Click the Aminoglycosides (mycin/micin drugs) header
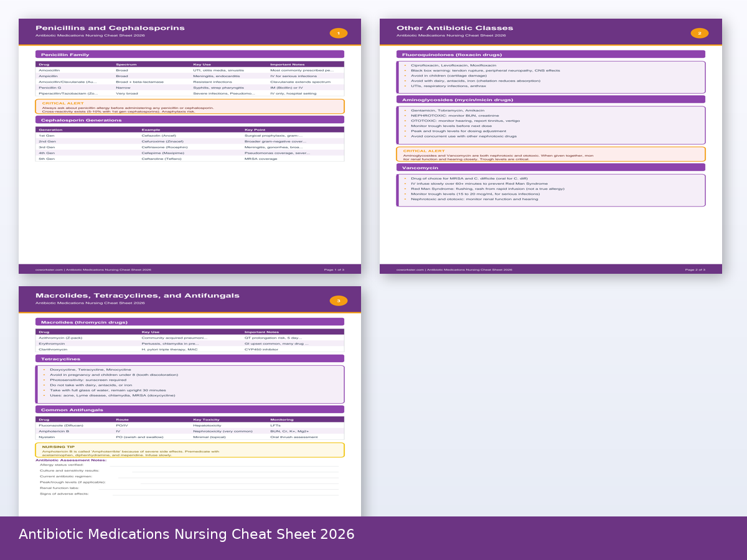The width and height of the screenshot is (747, 560). pyautogui.click(x=550, y=100)
